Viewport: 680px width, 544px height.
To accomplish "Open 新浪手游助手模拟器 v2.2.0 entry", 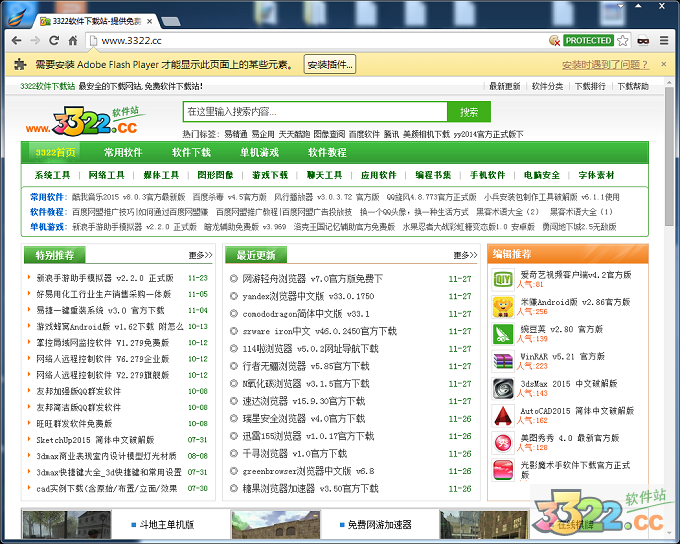I will pos(105,278).
